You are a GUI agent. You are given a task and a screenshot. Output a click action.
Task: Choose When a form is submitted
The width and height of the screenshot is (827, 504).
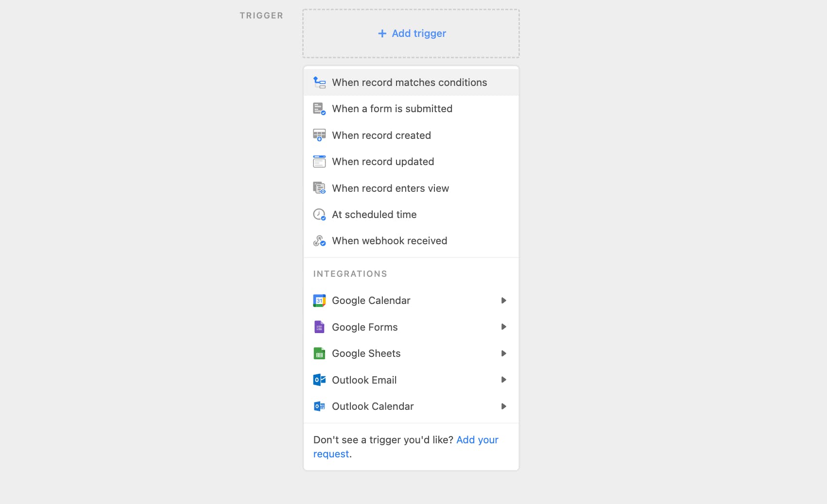pyautogui.click(x=411, y=109)
